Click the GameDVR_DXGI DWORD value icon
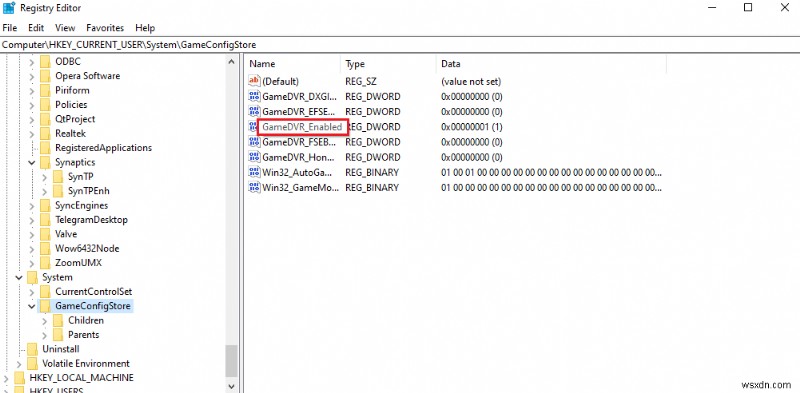 [x=254, y=96]
